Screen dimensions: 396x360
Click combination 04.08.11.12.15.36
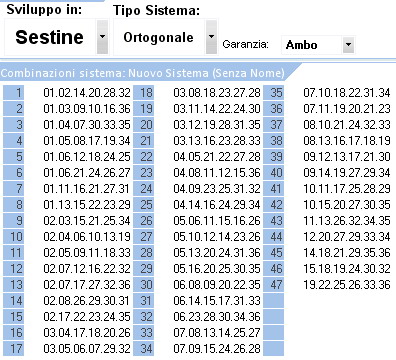click(x=217, y=173)
